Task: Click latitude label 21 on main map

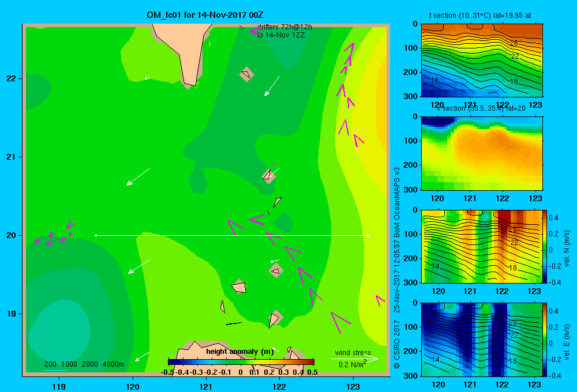Action: click(12, 157)
